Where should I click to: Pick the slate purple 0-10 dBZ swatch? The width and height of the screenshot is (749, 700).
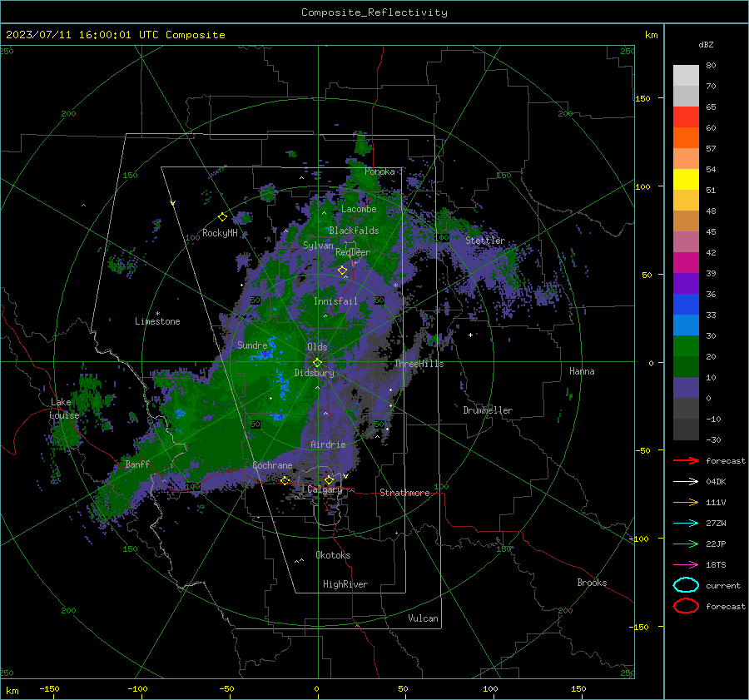[686, 387]
